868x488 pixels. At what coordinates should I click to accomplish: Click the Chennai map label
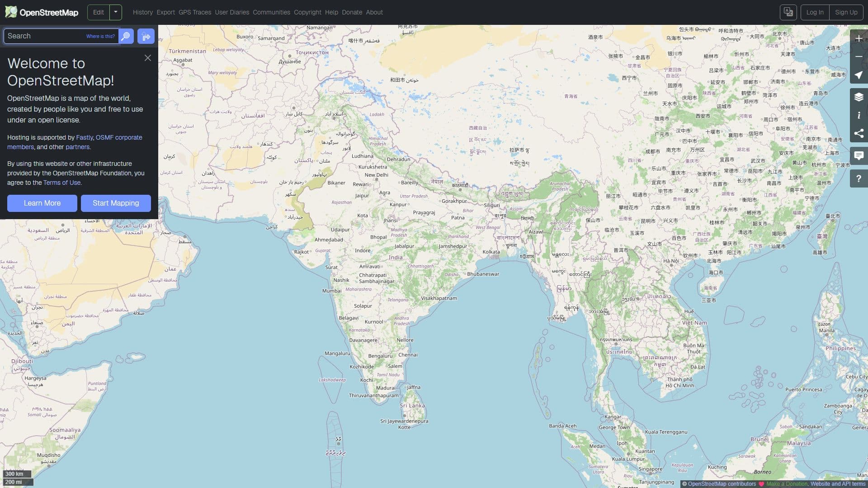pyautogui.click(x=408, y=355)
